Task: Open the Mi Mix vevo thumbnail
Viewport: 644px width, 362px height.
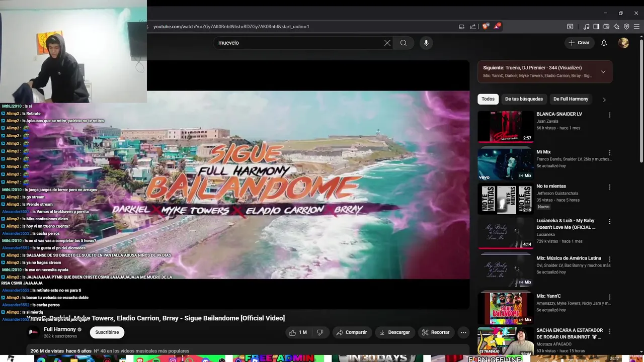Action: point(505,164)
